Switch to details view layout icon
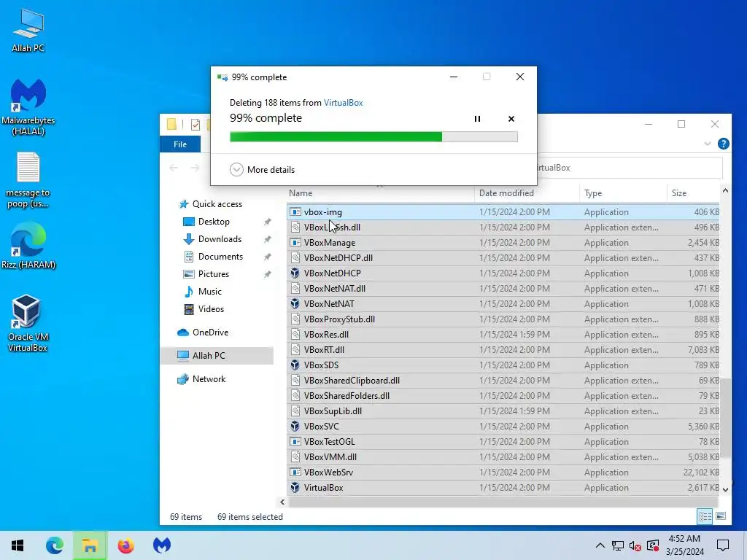The height and width of the screenshot is (560, 747). [705, 516]
